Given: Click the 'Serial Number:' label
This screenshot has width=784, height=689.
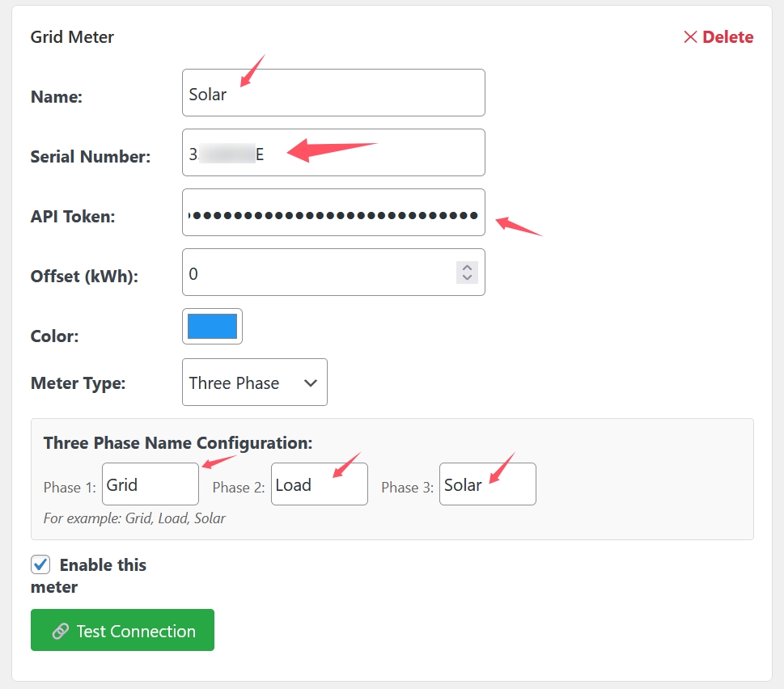Looking at the screenshot, I should pyautogui.click(x=91, y=157).
